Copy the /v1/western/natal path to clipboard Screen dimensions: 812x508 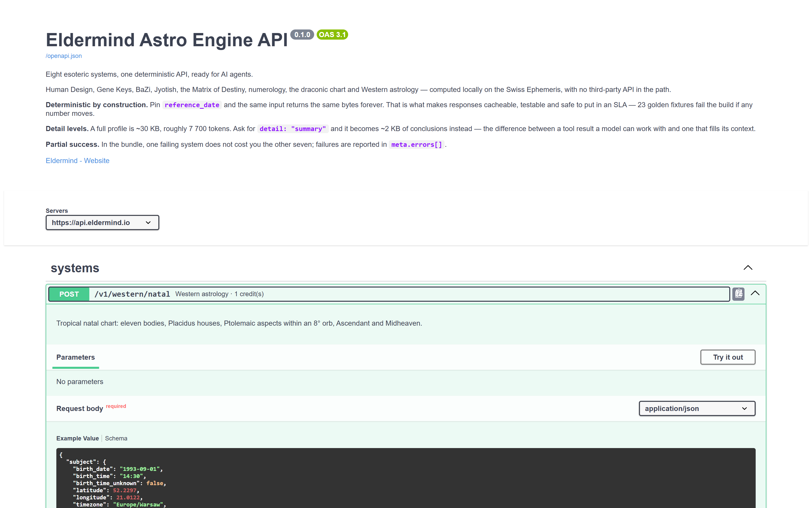pos(738,294)
